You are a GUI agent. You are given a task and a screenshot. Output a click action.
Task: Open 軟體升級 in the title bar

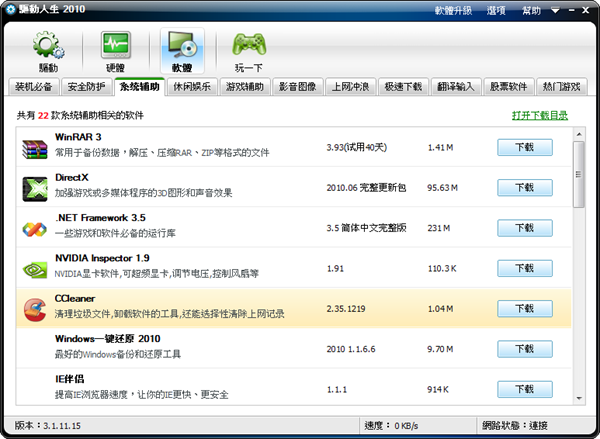[x=453, y=10]
